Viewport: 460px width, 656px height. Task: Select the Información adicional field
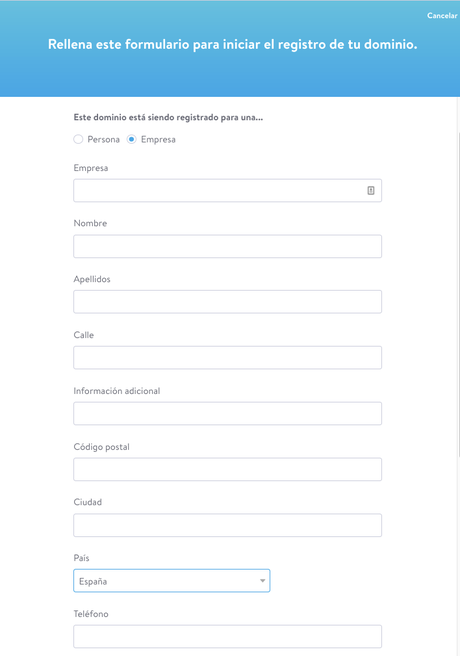[227, 413]
